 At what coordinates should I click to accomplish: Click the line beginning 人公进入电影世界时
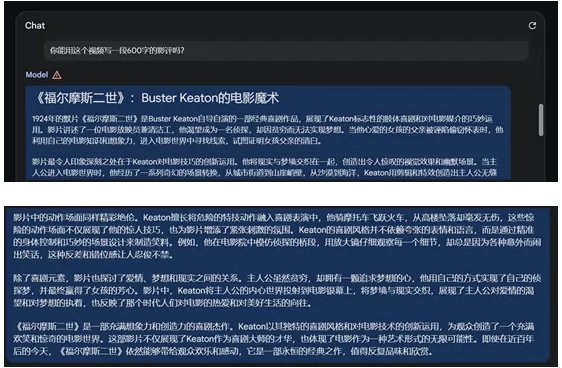click(264, 173)
